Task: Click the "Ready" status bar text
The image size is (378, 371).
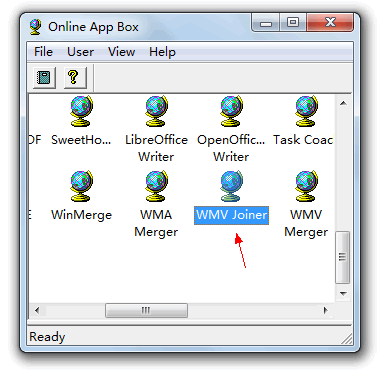Action: tap(47, 337)
